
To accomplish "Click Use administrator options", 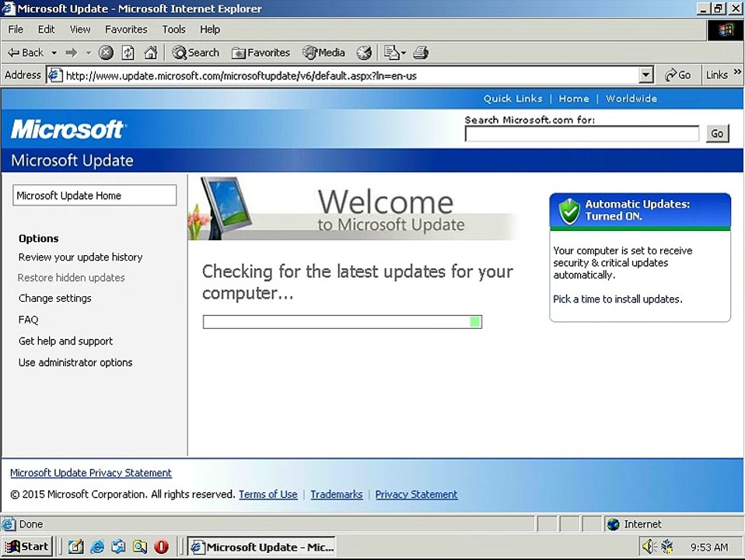I will (x=75, y=362).
